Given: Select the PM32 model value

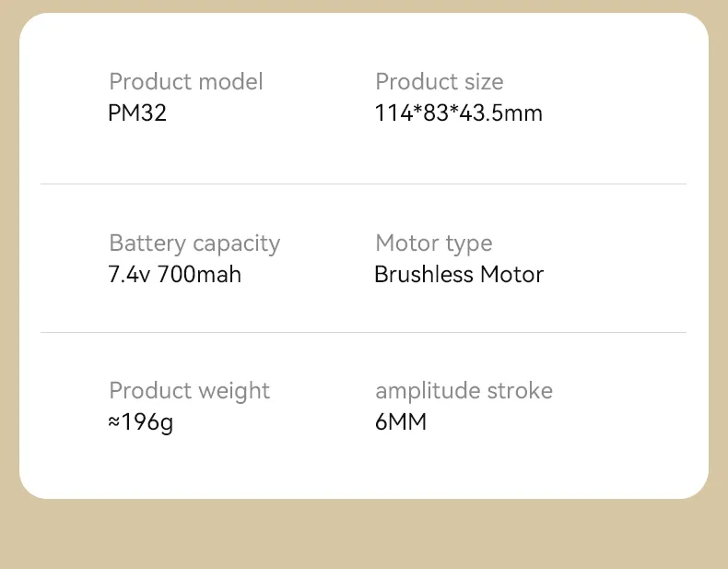Looking at the screenshot, I should 137,114.
